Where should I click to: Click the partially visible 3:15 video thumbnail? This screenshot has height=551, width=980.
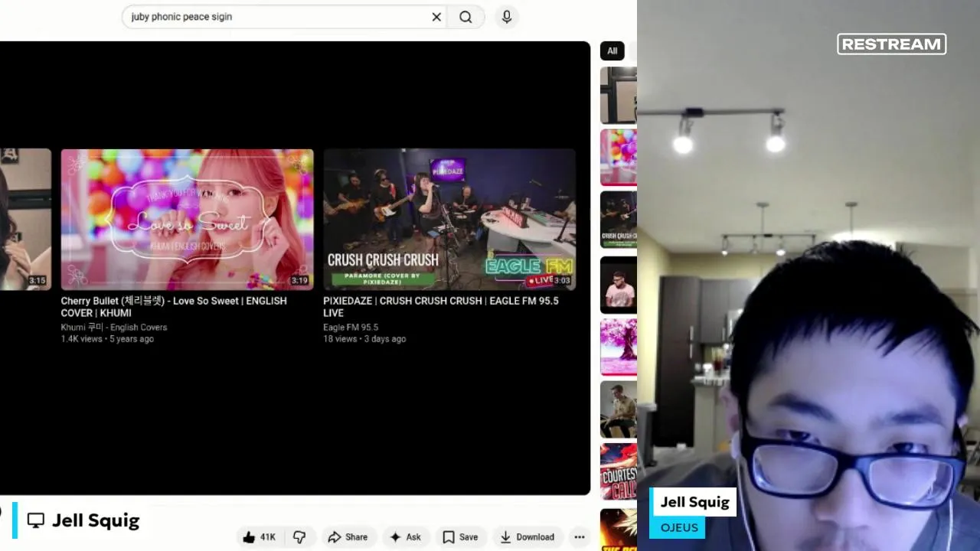[x=25, y=220]
